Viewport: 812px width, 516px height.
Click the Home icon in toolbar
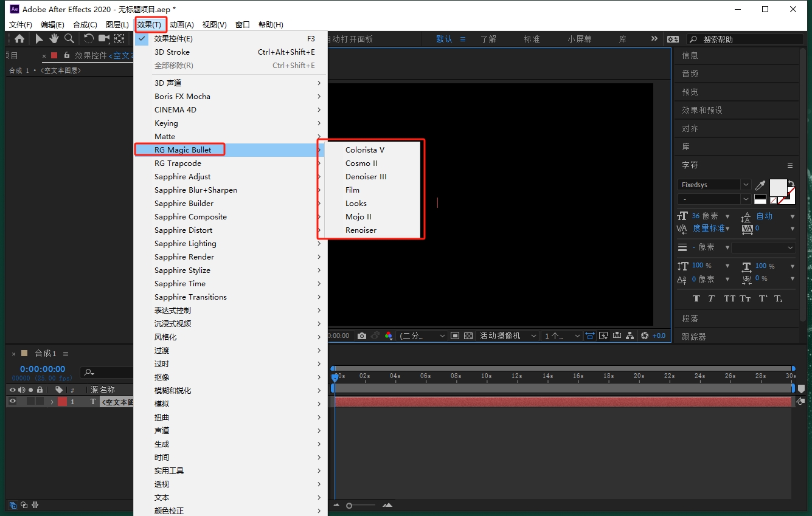19,39
